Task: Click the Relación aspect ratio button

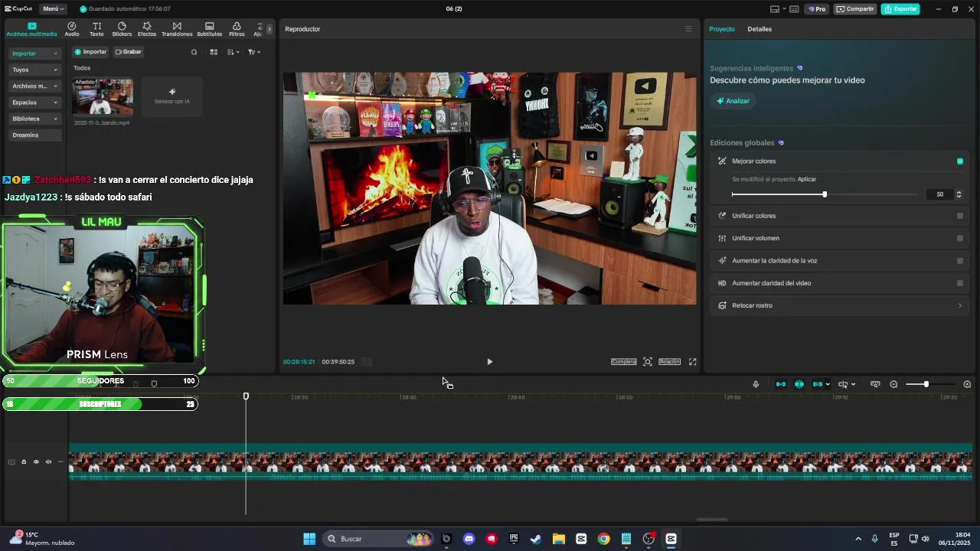Action: 669,362
